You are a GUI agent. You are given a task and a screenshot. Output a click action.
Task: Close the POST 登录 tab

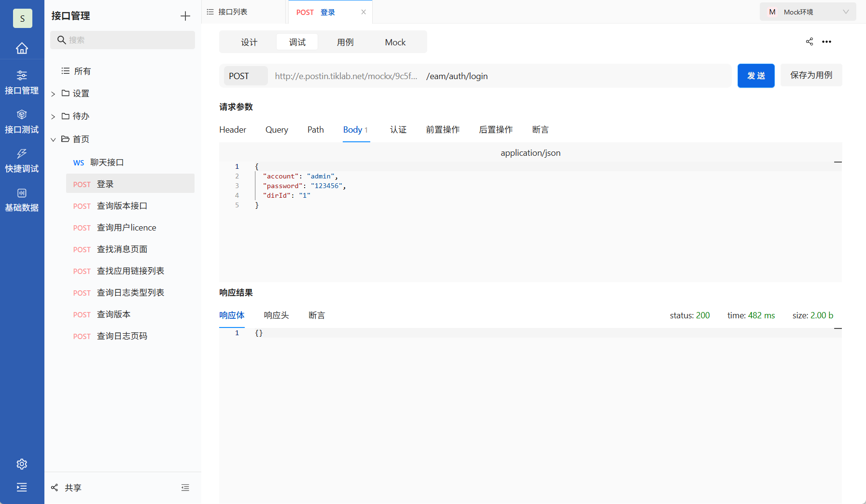363,12
